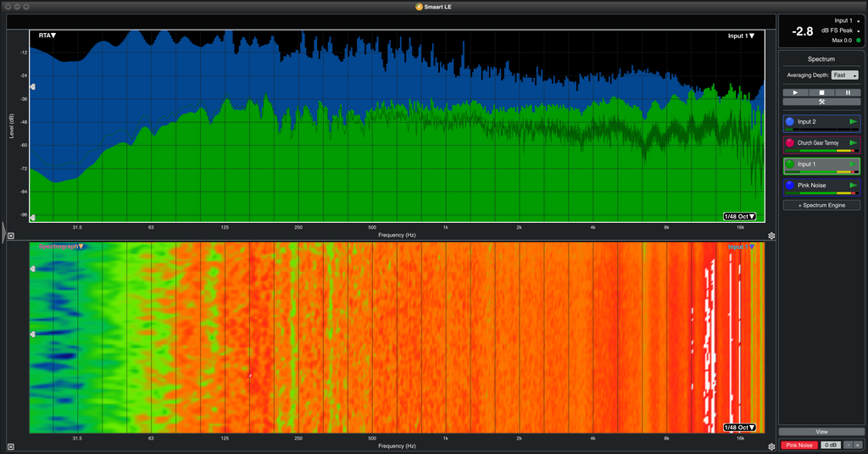Open the dB FS Peak meter type dropdown
Viewport: 868px width, 454px height.
pyautogui.click(x=840, y=30)
